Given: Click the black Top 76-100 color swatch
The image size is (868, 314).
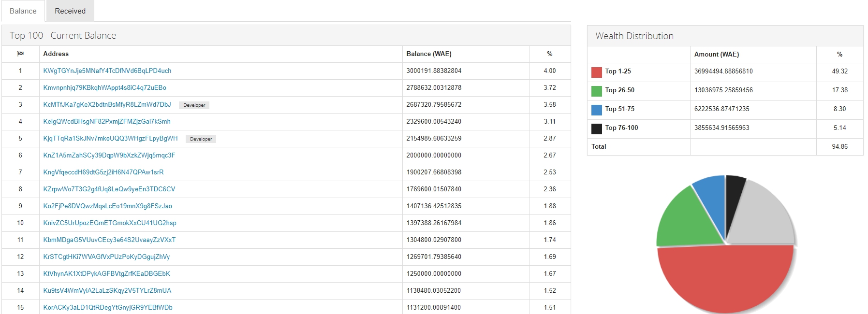Looking at the screenshot, I should point(597,128).
